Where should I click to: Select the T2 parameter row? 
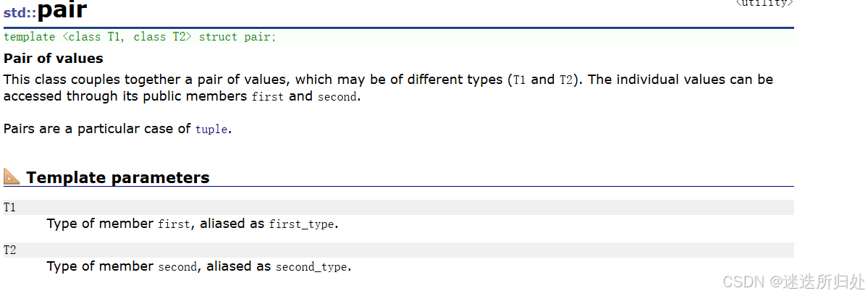point(399,250)
